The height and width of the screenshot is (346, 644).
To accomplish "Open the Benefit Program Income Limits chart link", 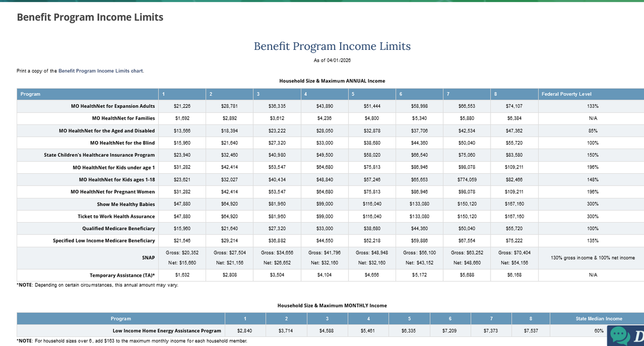I will [101, 71].
